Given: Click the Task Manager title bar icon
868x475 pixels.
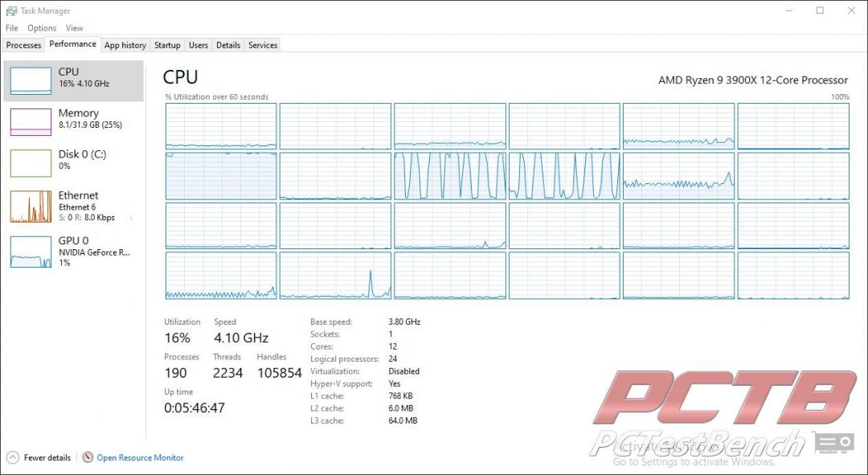Looking at the screenshot, I should click(x=11, y=10).
